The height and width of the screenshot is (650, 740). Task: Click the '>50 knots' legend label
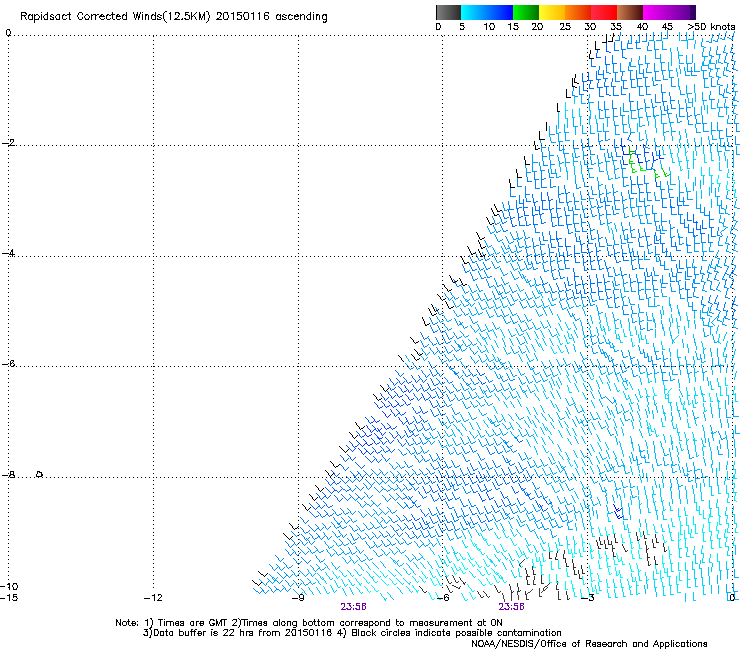(711, 27)
